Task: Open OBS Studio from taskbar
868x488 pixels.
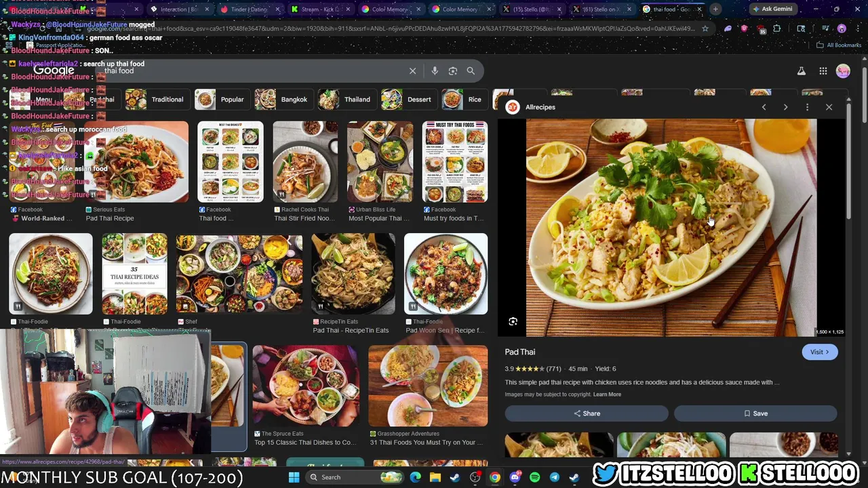Action: [475, 477]
